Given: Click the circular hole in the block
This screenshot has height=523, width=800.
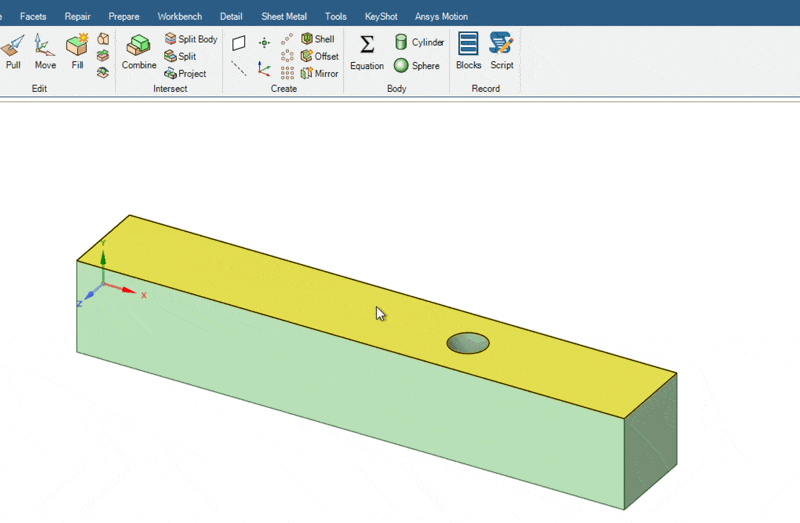Looking at the screenshot, I should coord(468,344).
